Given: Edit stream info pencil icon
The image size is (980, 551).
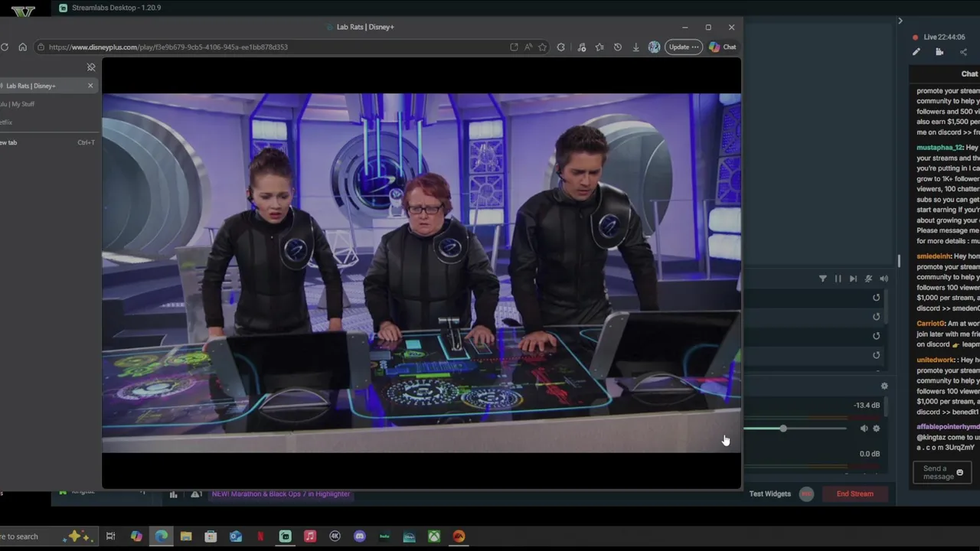Looking at the screenshot, I should tap(916, 52).
